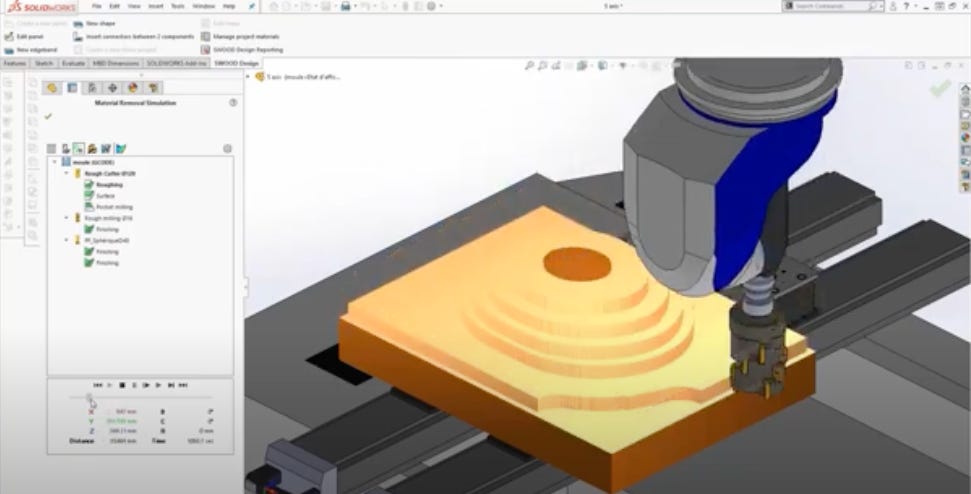This screenshot has height=494, width=971.
Task: Click the first gray square simulation icon
Action: (51, 149)
